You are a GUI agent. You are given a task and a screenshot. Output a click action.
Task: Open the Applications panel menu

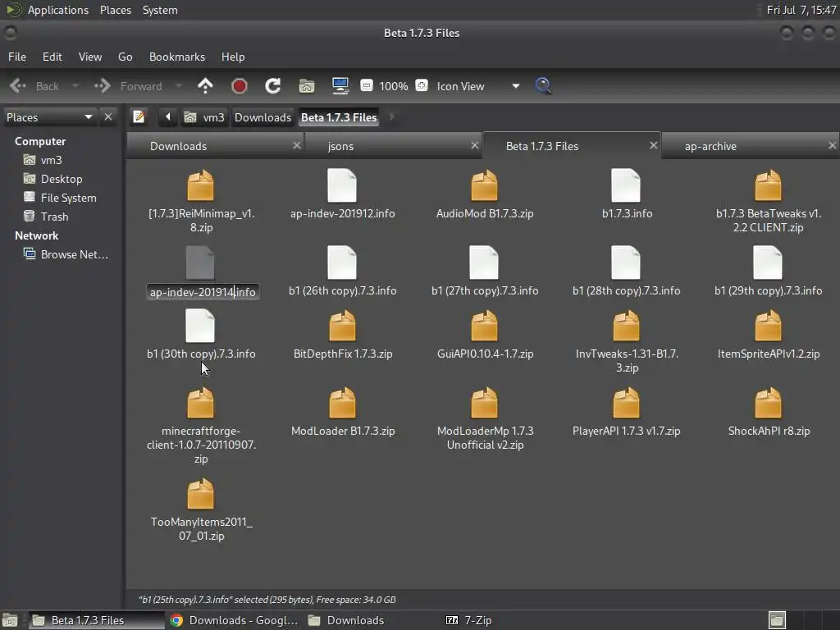(x=58, y=10)
